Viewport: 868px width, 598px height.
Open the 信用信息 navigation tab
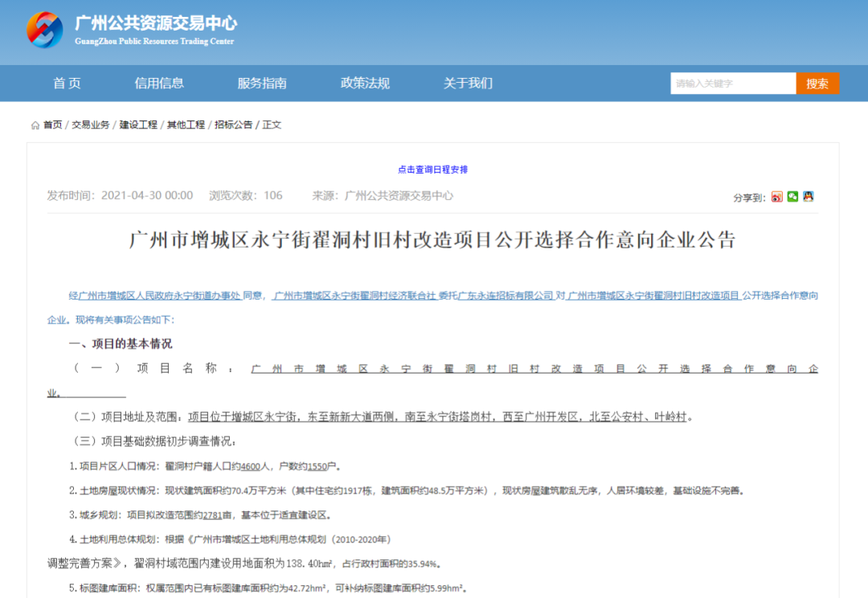tap(159, 84)
